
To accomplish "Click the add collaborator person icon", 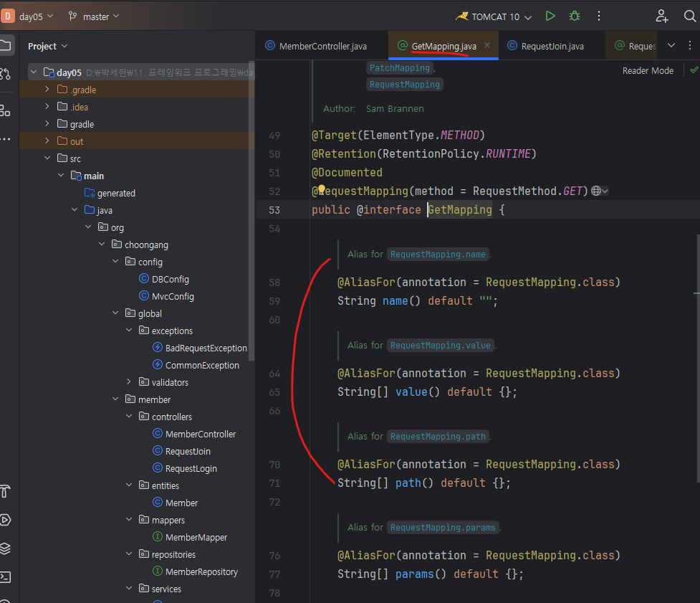I will pos(662,16).
